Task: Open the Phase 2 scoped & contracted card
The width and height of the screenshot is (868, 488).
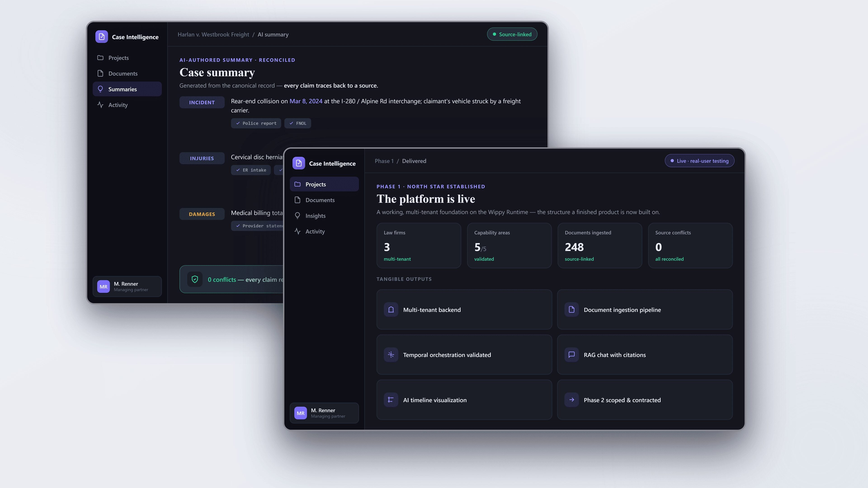Action: click(x=645, y=400)
